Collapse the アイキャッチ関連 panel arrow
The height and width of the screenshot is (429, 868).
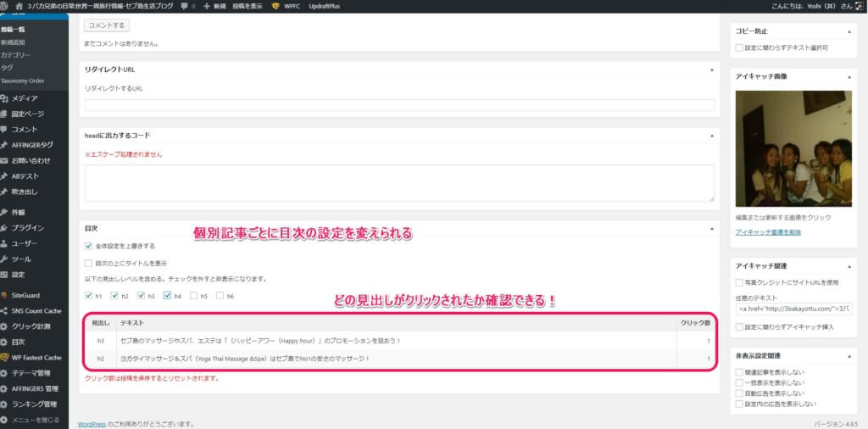click(x=849, y=266)
